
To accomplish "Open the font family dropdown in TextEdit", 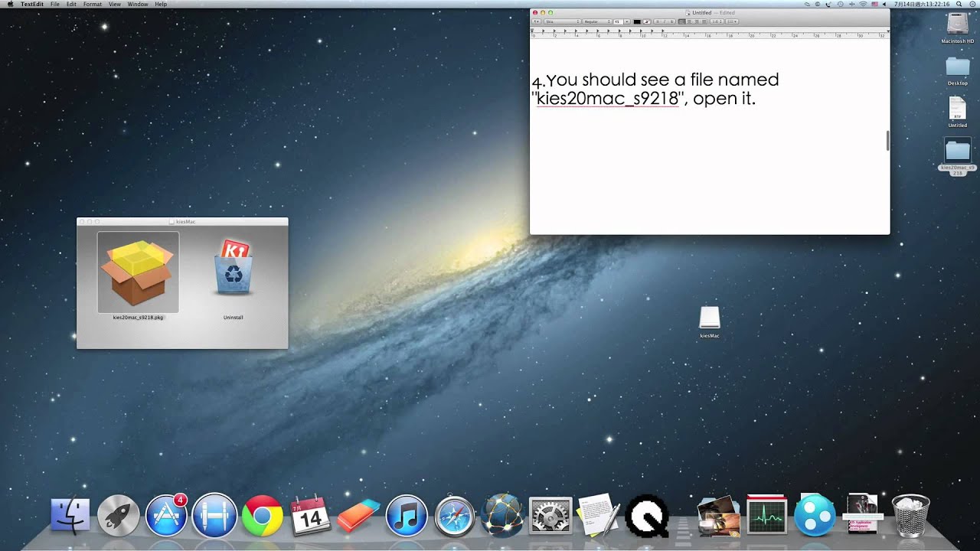I will [x=563, y=21].
